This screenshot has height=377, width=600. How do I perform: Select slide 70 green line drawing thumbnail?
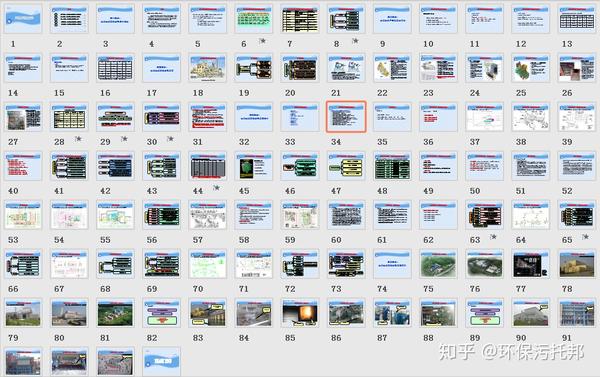point(208,264)
